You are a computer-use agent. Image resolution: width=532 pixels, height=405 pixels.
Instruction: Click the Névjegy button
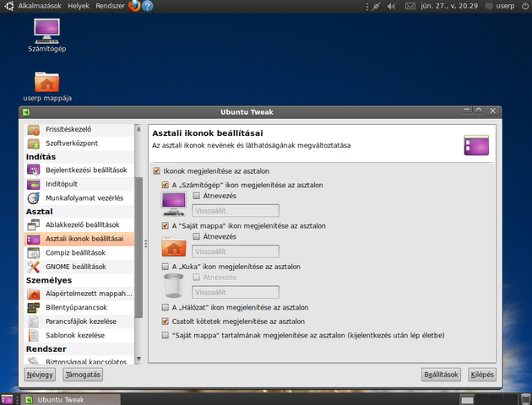click(40, 374)
